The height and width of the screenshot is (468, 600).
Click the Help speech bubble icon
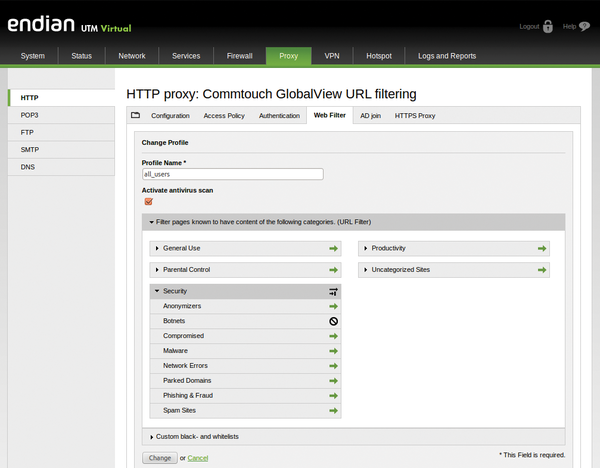tap(584, 26)
